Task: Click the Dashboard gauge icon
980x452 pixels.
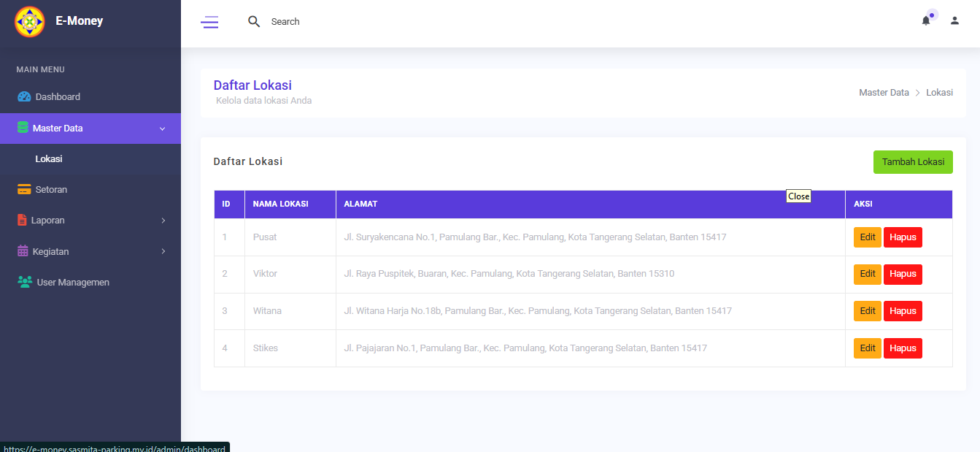Action: click(24, 97)
